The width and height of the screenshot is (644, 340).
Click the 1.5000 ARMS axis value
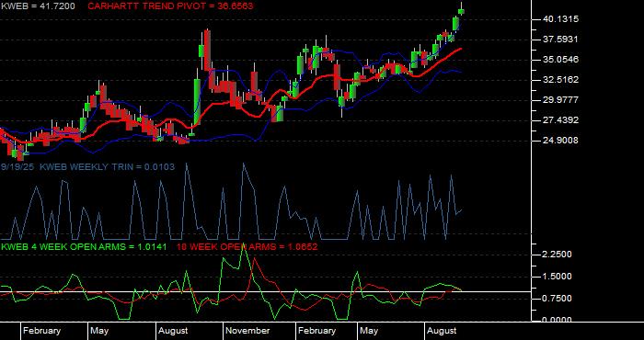tap(557, 277)
